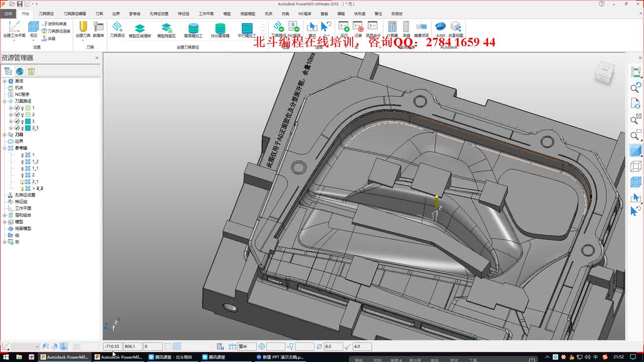Click the tool diameter field 8.0
Viewport: 644px width, 362px height.
[x=333, y=346]
